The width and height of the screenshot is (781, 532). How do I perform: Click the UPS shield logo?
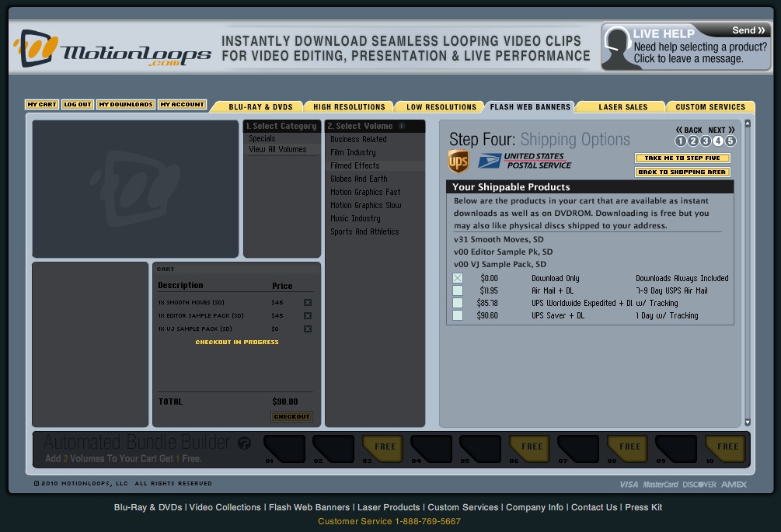point(458,162)
